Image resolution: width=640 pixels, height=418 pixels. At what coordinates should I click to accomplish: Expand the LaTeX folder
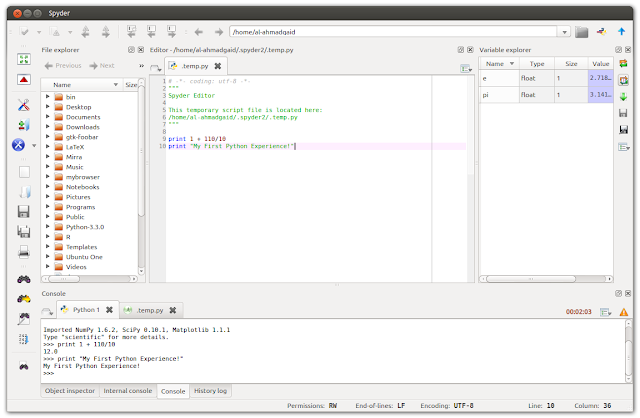pos(47,147)
